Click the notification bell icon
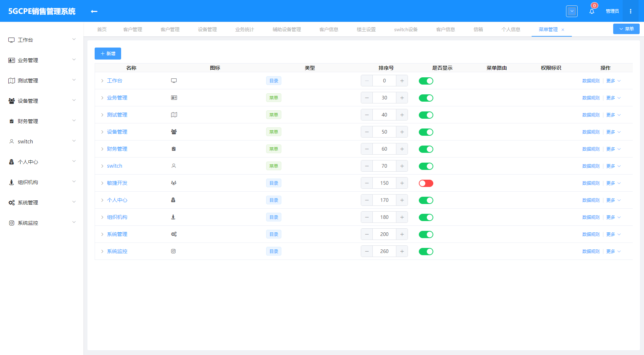Viewport: 644px width, 355px height. 591,11
